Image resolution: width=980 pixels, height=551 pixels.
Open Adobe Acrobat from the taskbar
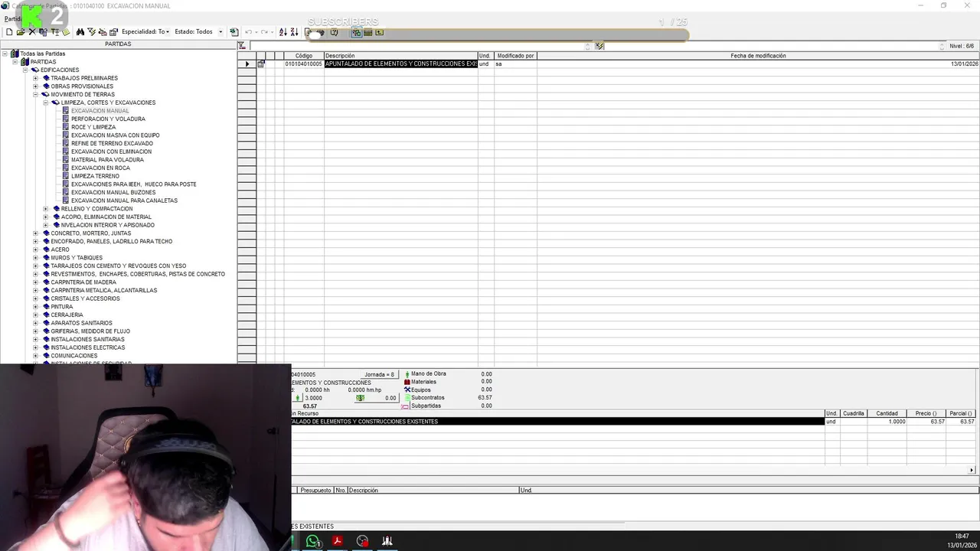pos(337,541)
